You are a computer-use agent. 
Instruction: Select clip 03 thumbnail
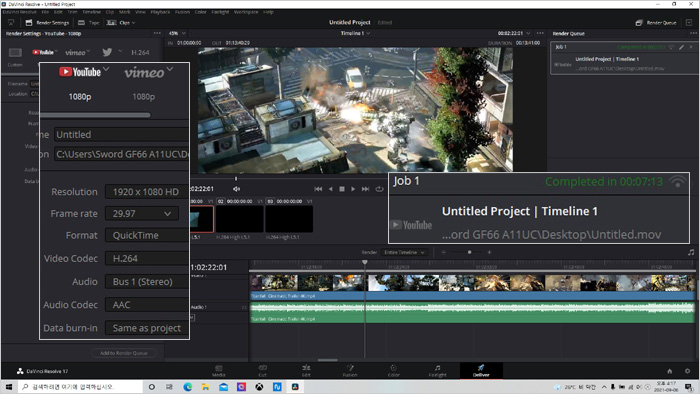289,219
